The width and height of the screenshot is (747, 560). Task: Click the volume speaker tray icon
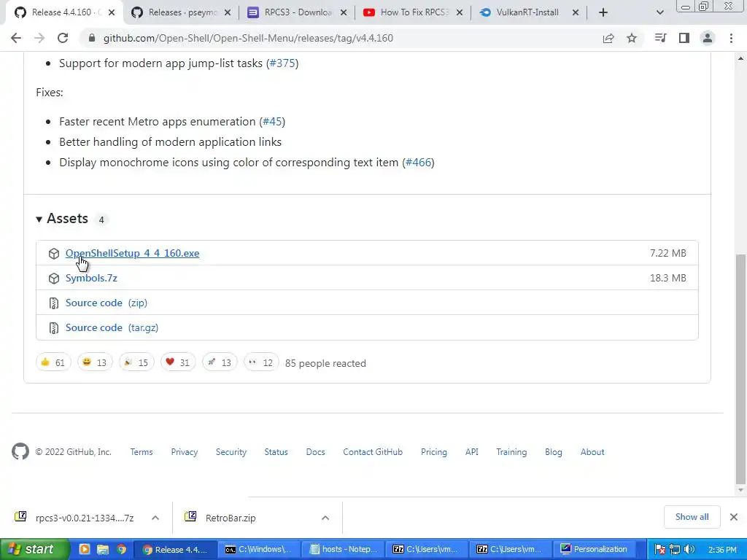coord(689,550)
